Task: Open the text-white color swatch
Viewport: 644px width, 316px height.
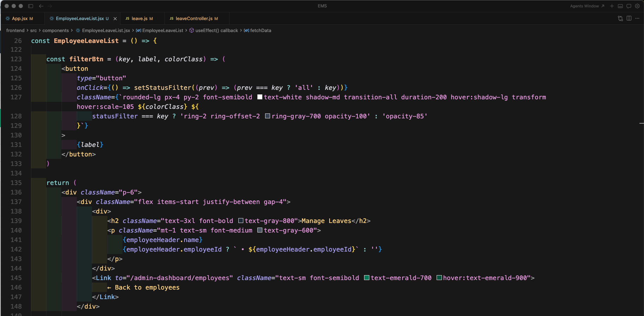Action: (260, 97)
